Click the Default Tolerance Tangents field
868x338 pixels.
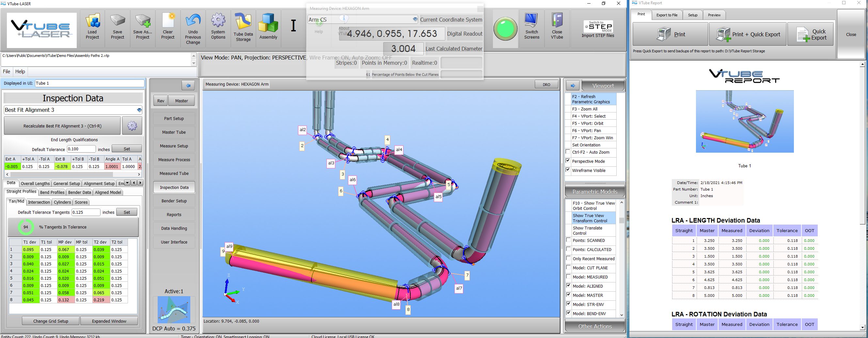click(86, 212)
